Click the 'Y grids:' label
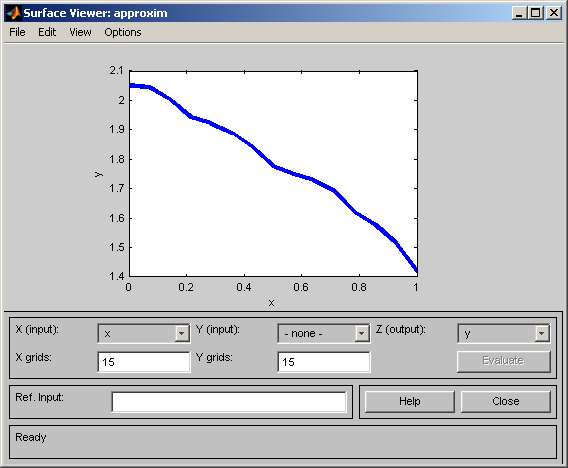Screen dimensions: 568x468 point(214,358)
